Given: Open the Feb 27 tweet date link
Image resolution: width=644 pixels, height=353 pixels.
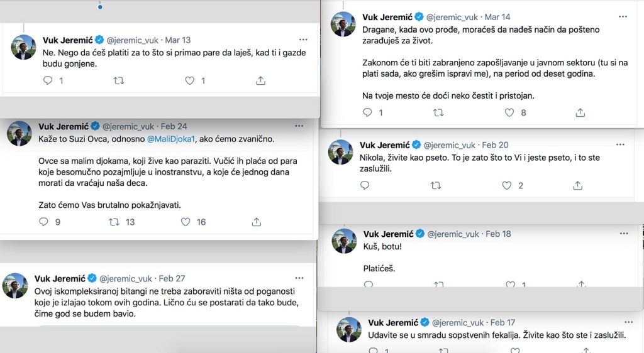Looking at the screenshot, I should click(x=172, y=278).
